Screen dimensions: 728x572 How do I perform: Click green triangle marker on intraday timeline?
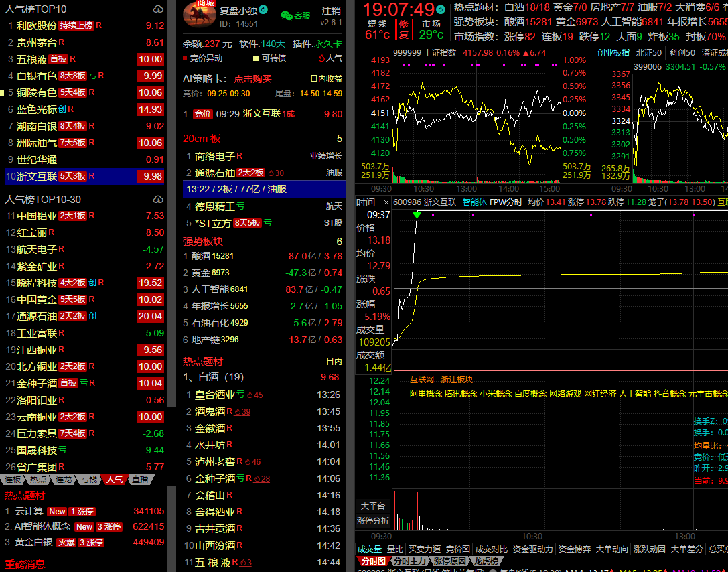point(417,215)
